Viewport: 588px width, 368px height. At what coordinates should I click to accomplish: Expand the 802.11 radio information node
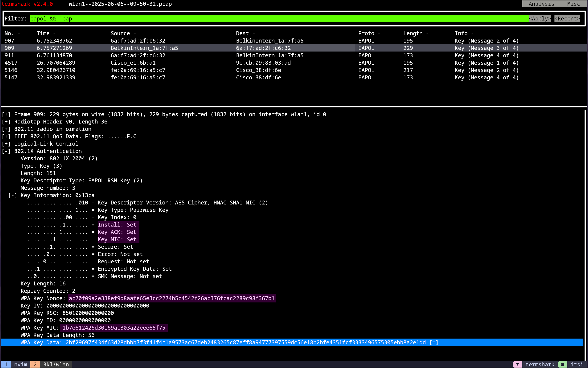[x=6, y=129]
